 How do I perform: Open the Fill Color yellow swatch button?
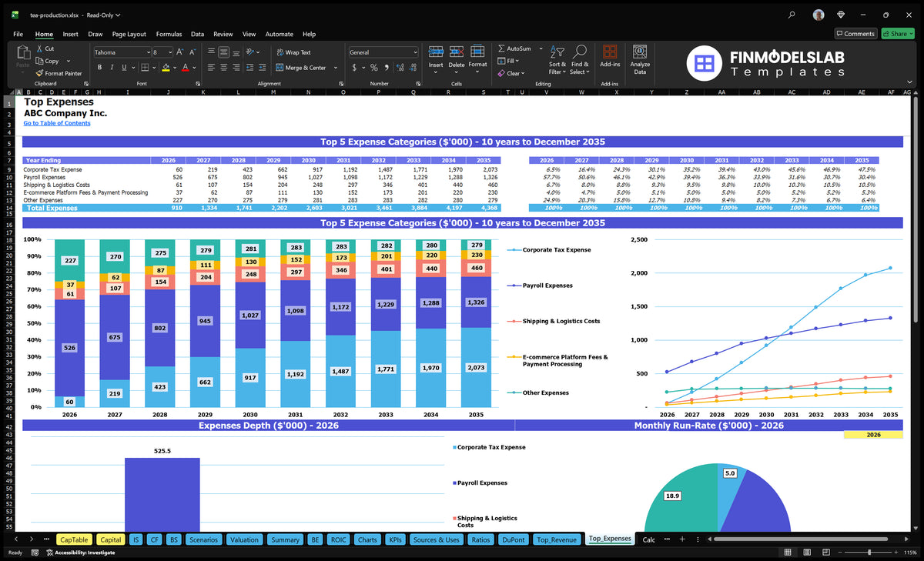point(165,68)
